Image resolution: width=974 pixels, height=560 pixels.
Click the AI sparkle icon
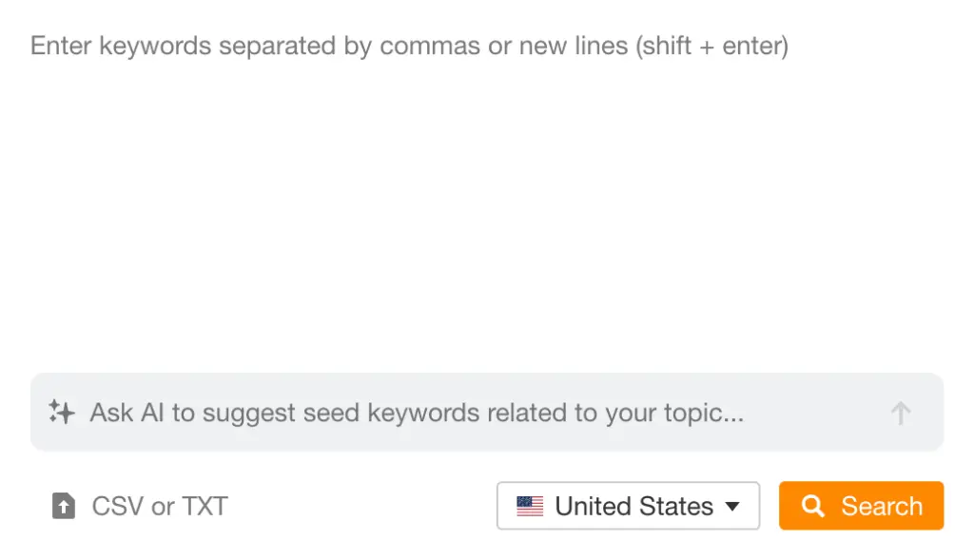pos(62,413)
